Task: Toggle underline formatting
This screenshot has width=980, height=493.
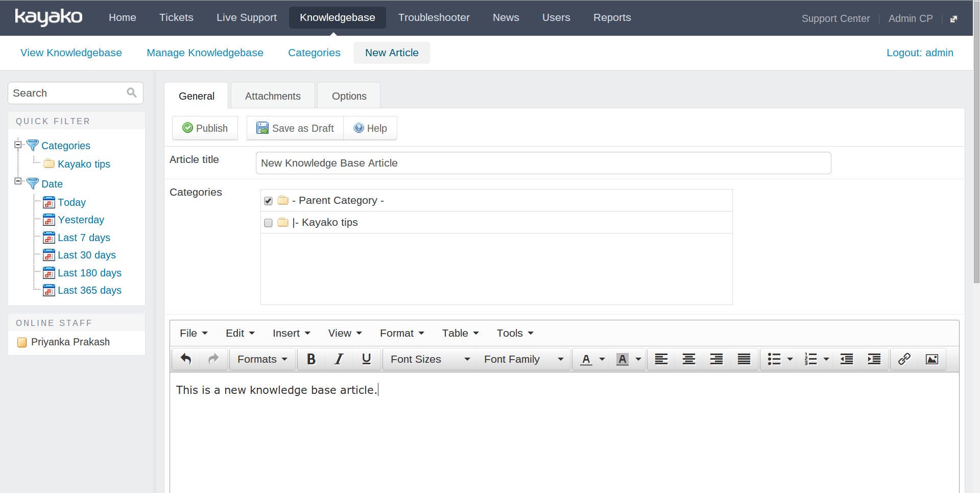Action: 366,359
